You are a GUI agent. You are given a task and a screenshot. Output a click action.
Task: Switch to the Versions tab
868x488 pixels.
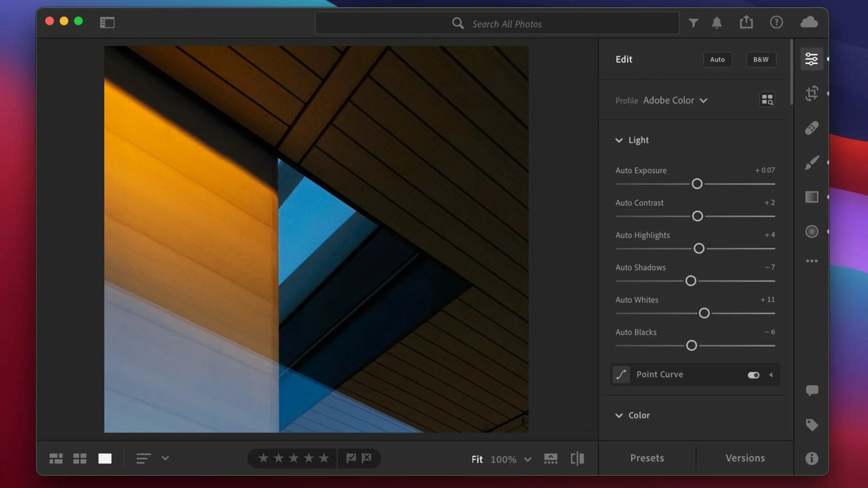[x=745, y=458]
